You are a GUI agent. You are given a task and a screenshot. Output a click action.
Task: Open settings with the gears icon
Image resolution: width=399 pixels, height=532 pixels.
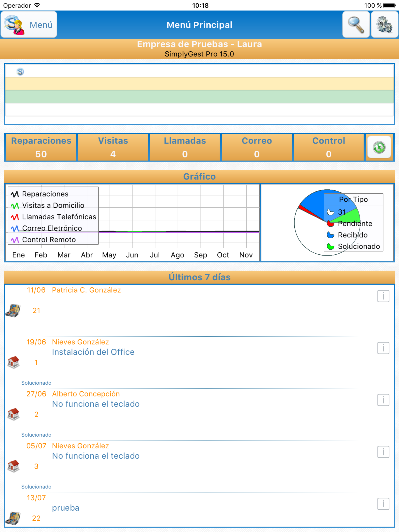pos(385,25)
